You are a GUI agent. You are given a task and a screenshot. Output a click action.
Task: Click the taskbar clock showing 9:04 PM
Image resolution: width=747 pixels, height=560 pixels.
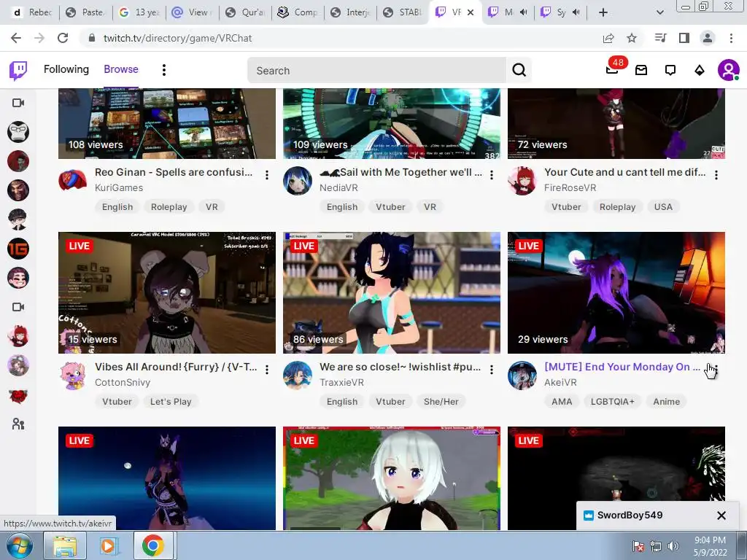coord(710,546)
